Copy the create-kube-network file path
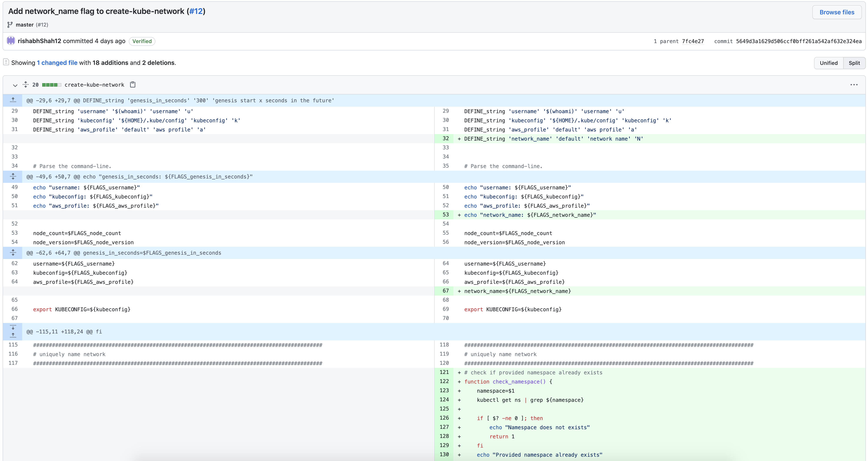 [x=133, y=84]
